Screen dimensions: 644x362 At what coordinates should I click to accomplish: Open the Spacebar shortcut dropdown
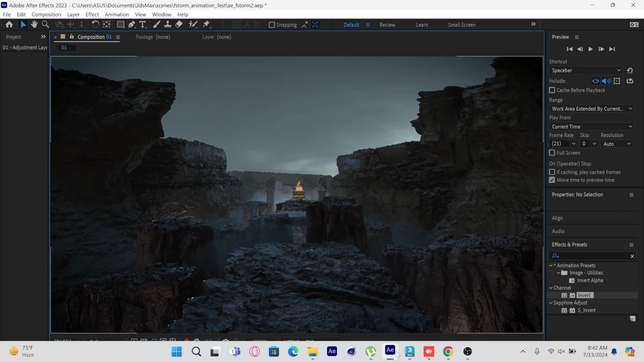[586, 70]
